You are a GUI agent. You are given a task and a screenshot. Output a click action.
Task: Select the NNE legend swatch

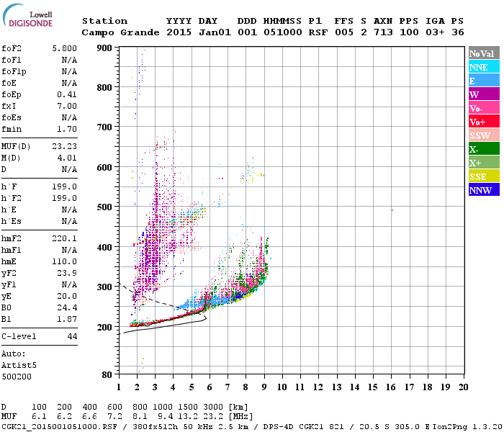tap(484, 66)
